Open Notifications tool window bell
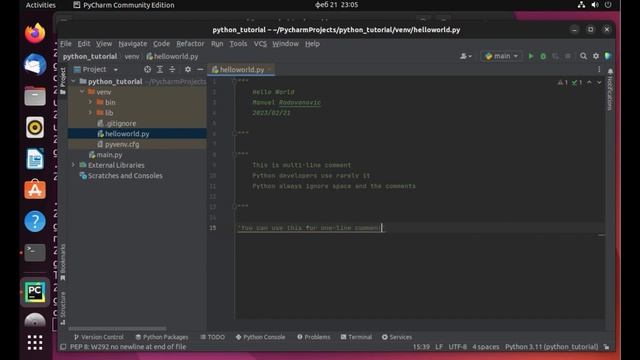Screen dimensions: 640x360 (610, 72)
